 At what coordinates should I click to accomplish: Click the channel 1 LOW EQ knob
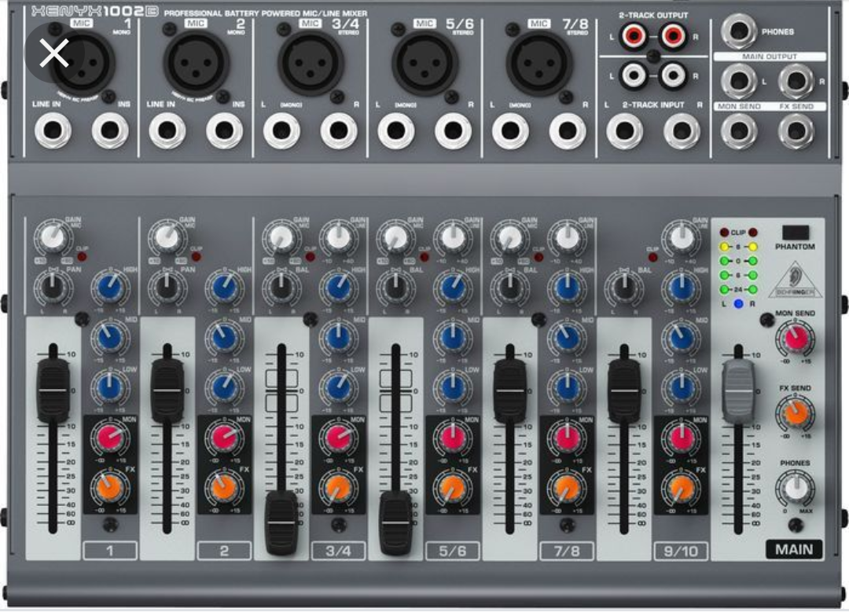point(110,387)
